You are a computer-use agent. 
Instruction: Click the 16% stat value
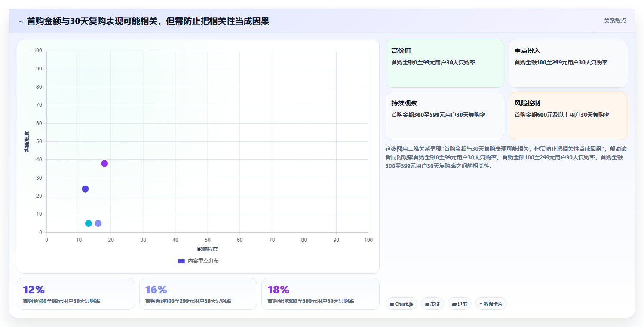click(x=156, y=290)
